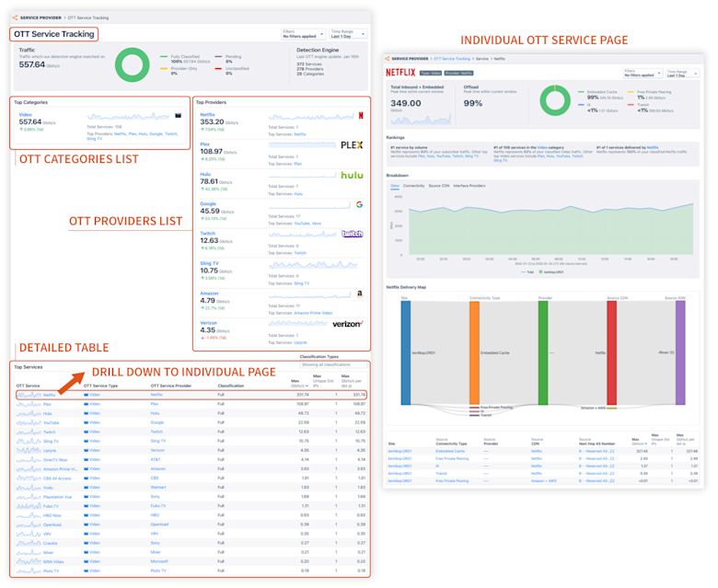Image resolution: width=718 pixels, height=588 pixels.
Task: Open the Time Range dropdown on the Netflix page
Action: point(682,74)
